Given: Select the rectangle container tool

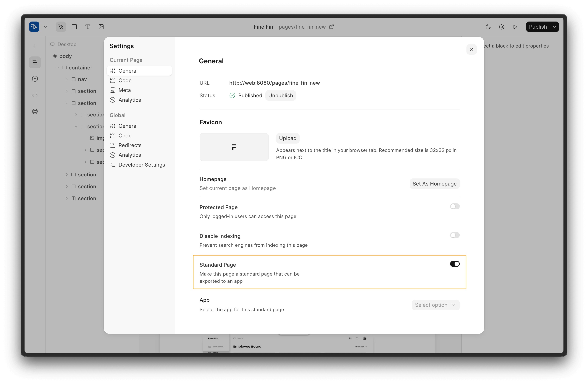Looking at the screenshot, I should (x=74, y=27).
